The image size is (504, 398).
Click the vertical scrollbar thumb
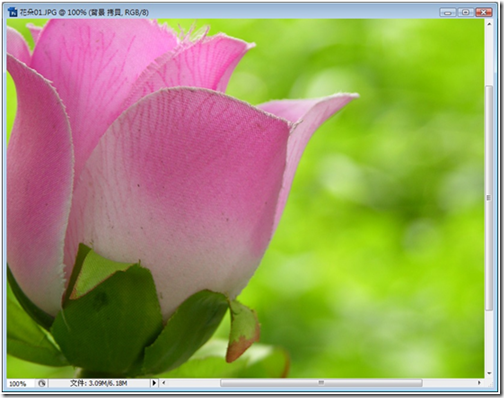(489, 198)
